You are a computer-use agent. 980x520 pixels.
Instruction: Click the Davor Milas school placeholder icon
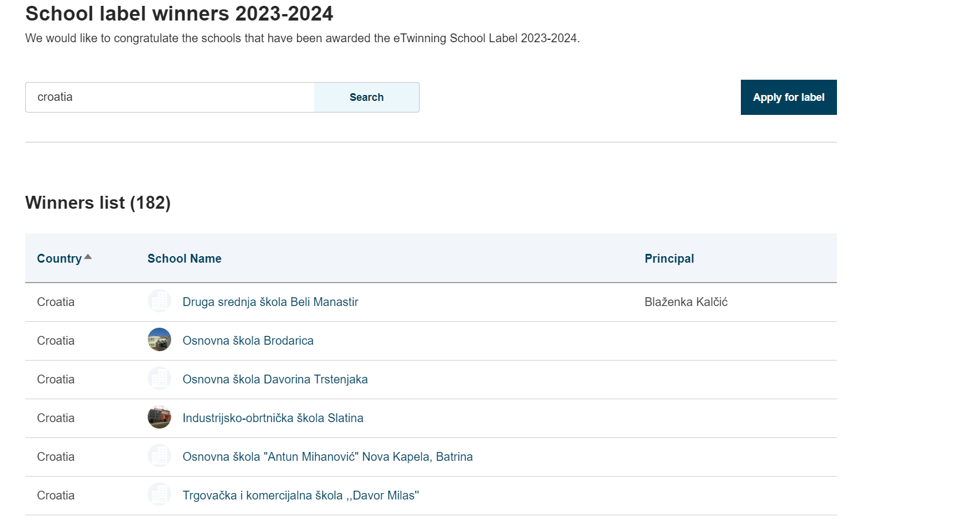159,495
